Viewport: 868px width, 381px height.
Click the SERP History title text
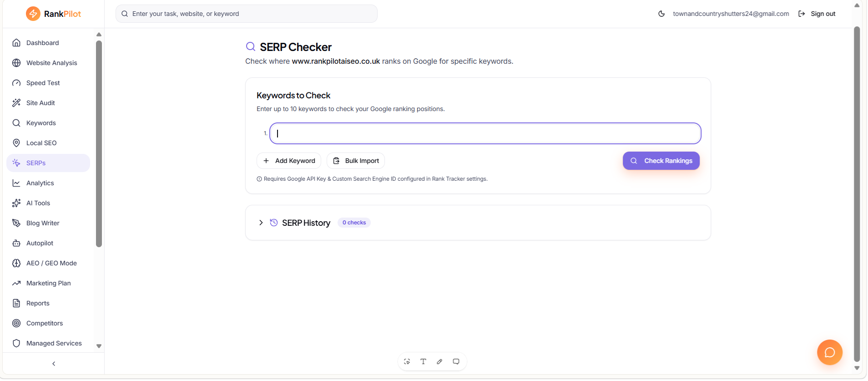306,223
